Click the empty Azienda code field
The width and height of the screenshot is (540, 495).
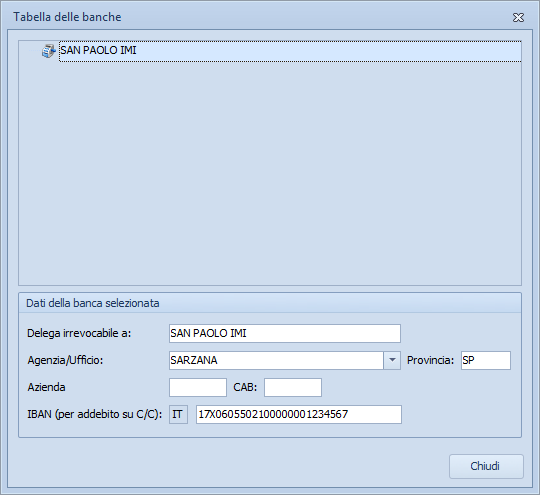(198, 387)
